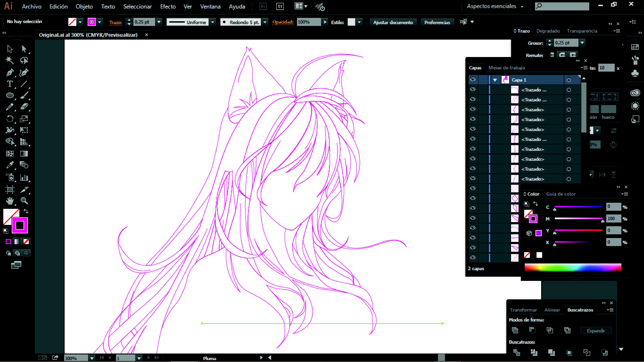
Task: Choose the Rotate tool
Action: pyautogui.click(x=10, y=119)
